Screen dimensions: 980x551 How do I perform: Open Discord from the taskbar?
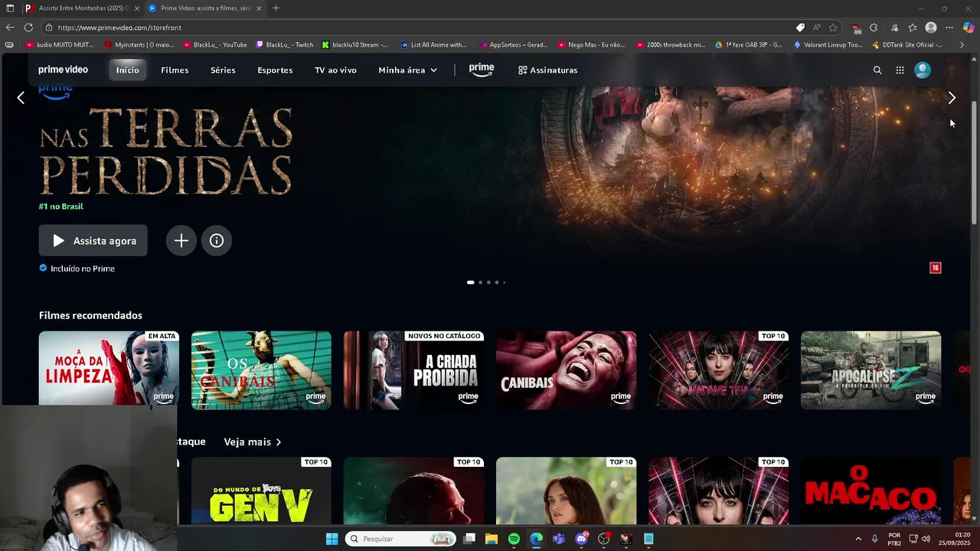[x=581, y=539]
